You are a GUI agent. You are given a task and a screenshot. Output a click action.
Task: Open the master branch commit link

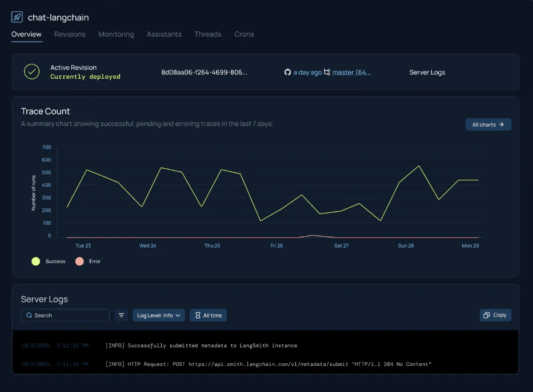(351, 72)
